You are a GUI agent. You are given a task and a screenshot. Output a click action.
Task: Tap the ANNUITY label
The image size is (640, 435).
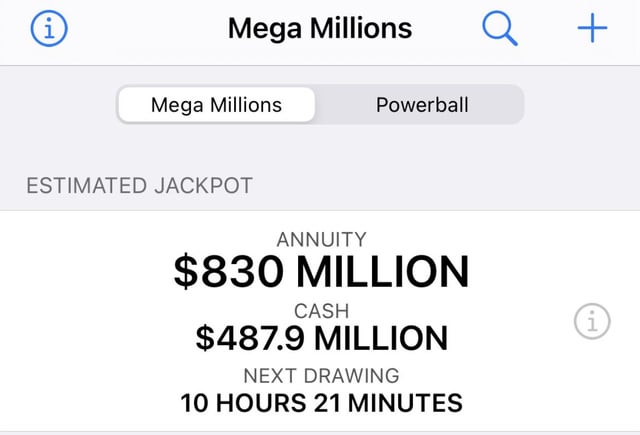tap(322, 239)
